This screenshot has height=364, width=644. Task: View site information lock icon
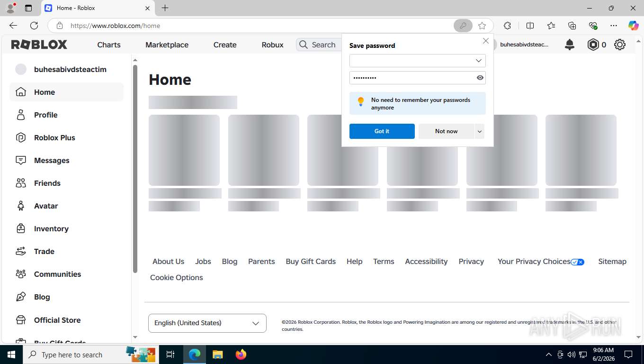pos(59,26)
